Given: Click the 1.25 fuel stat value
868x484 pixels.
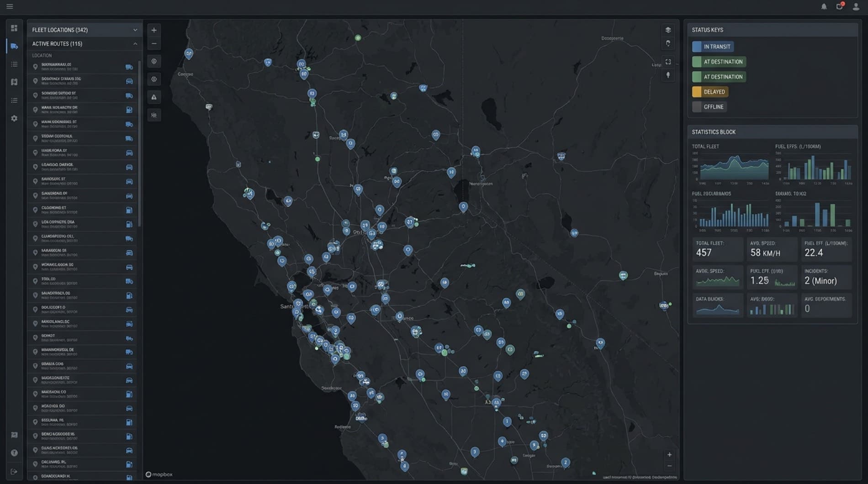Looking at the screenshot, I should 759,281.
